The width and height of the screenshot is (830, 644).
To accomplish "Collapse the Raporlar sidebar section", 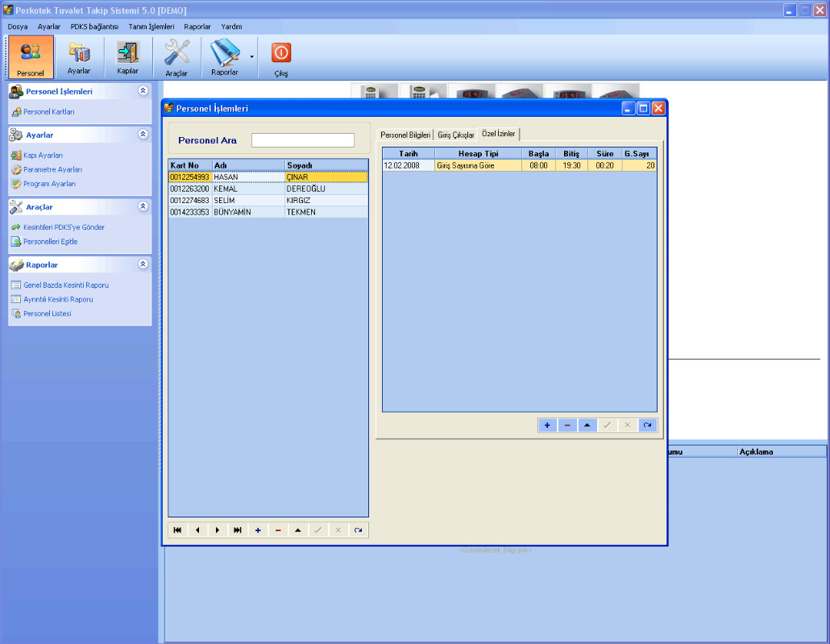I will pyautogui.click(x=143, y=264).
